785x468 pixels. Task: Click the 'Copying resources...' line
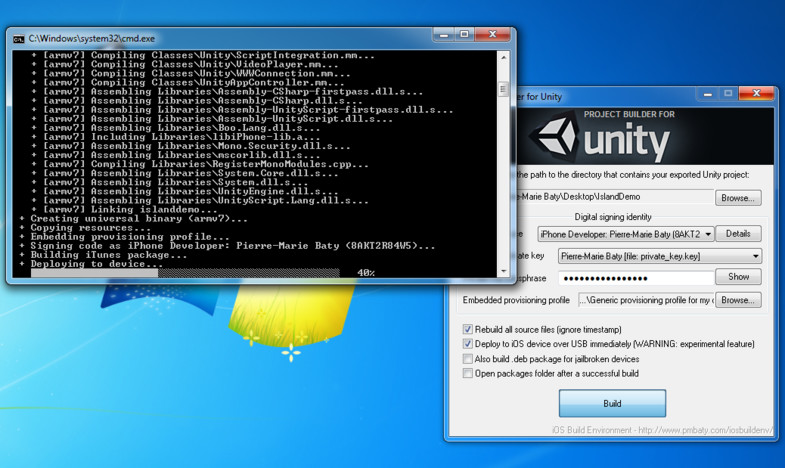click(x=90, y=228)
